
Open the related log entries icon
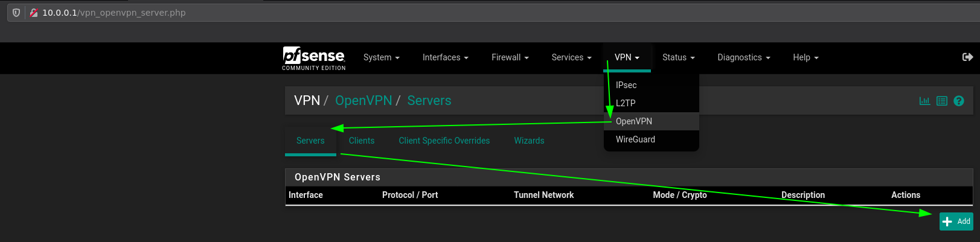[x=942, y=101]
